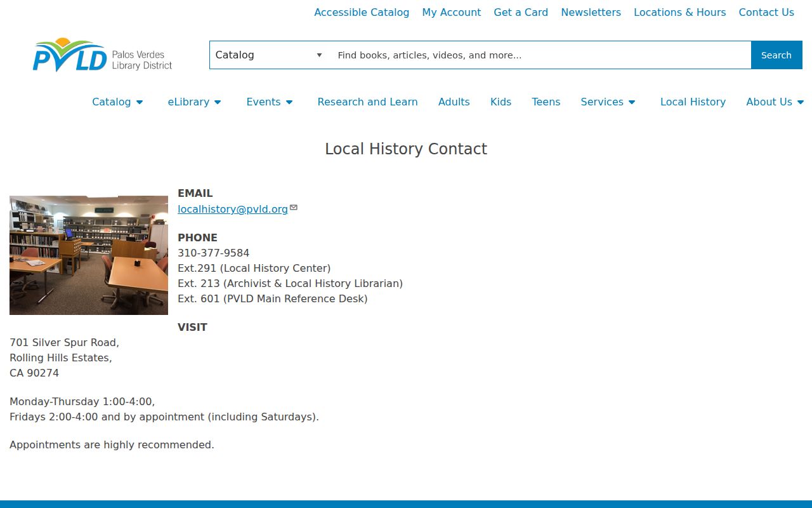Click the Ext. 213 Archivist & Local History Librarian line
The height and width of the screenshot is (508, 812).
pyautogui.click(x=291, y=283)
